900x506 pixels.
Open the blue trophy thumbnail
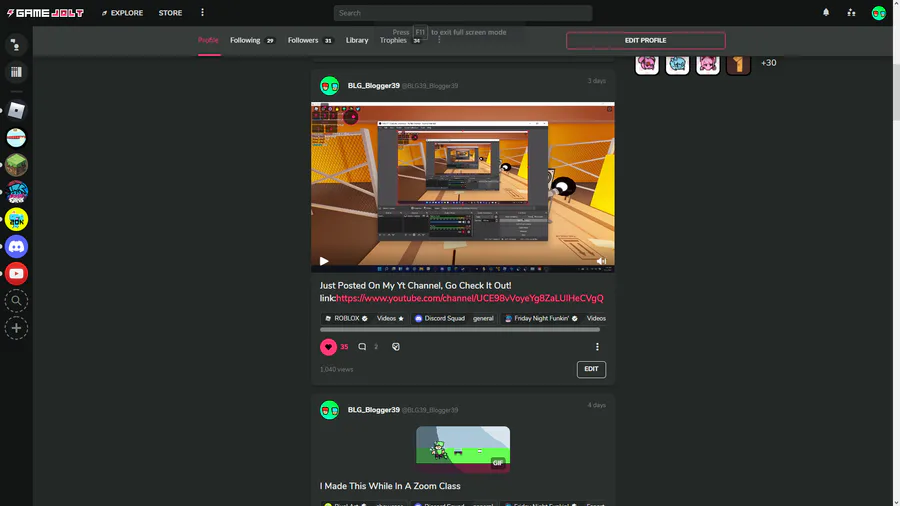click(677, 63)
